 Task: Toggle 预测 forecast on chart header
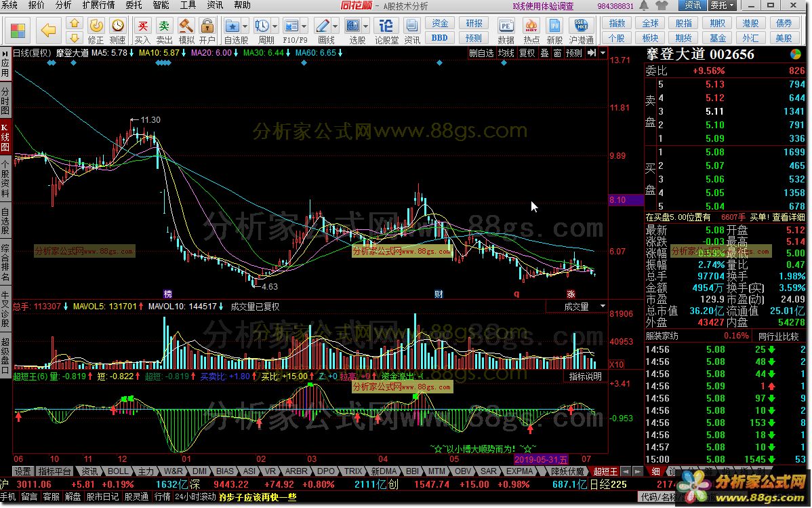click(x=574, y=53)
